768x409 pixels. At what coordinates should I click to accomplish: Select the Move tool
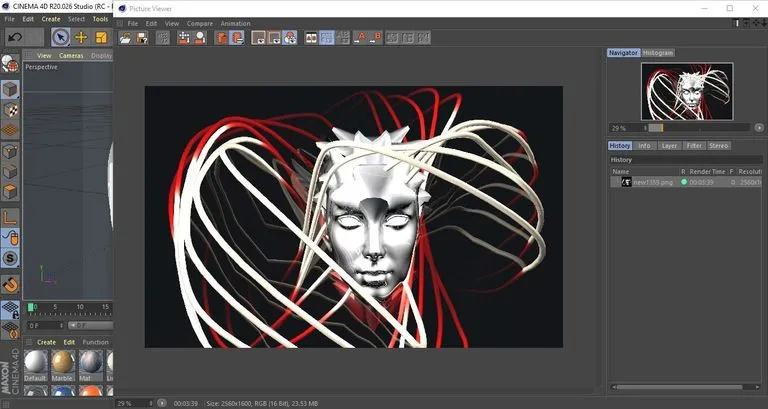tap(81, 37)
